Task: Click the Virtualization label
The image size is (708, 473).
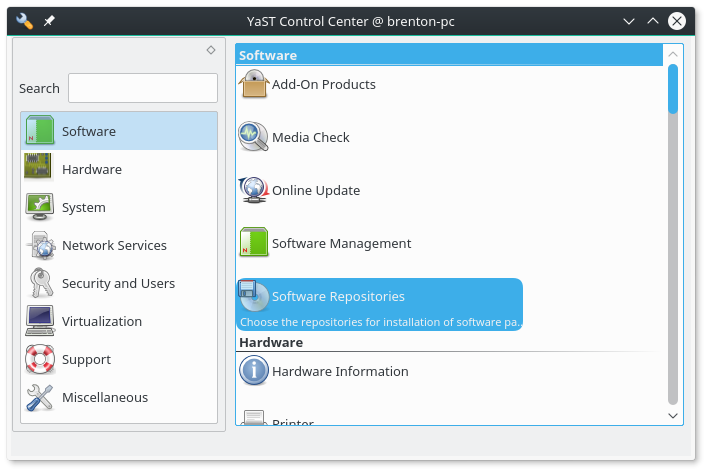Action: click(102, 321)
